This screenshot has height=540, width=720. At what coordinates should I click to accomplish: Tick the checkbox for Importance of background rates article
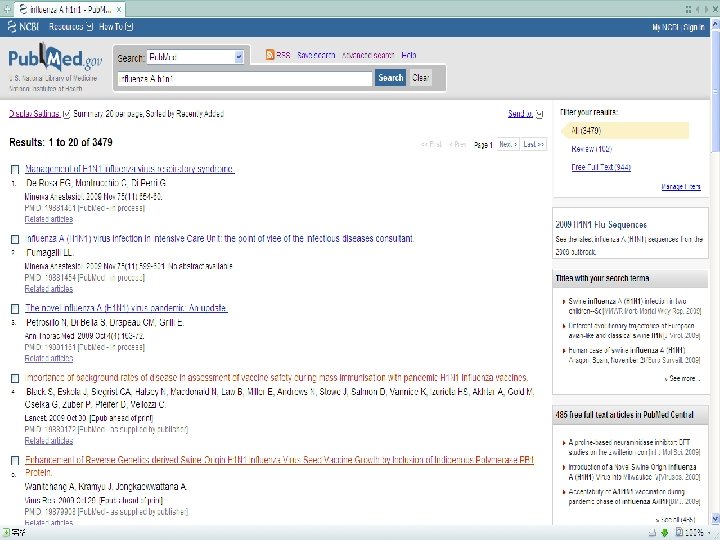tap(15, 378)
